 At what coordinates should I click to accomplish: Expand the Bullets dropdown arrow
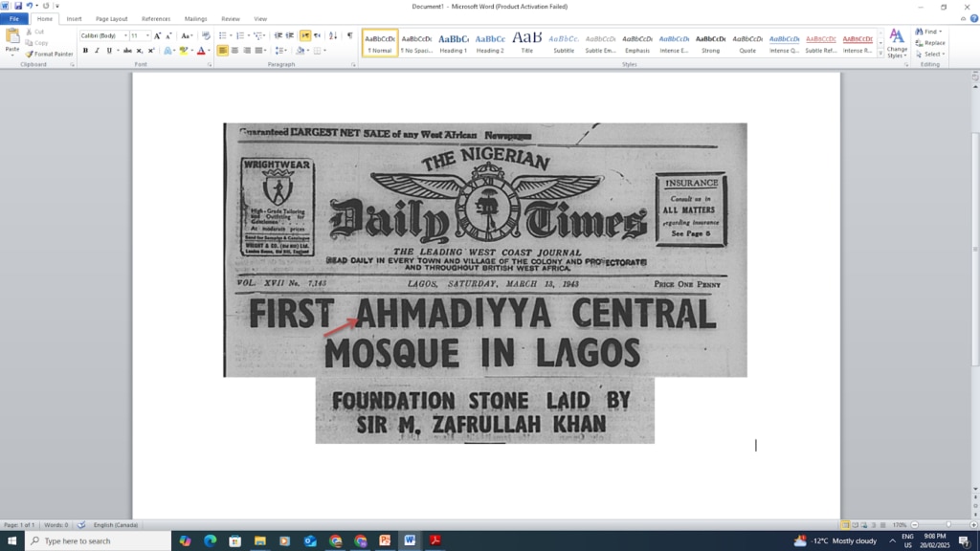point(231,35)
